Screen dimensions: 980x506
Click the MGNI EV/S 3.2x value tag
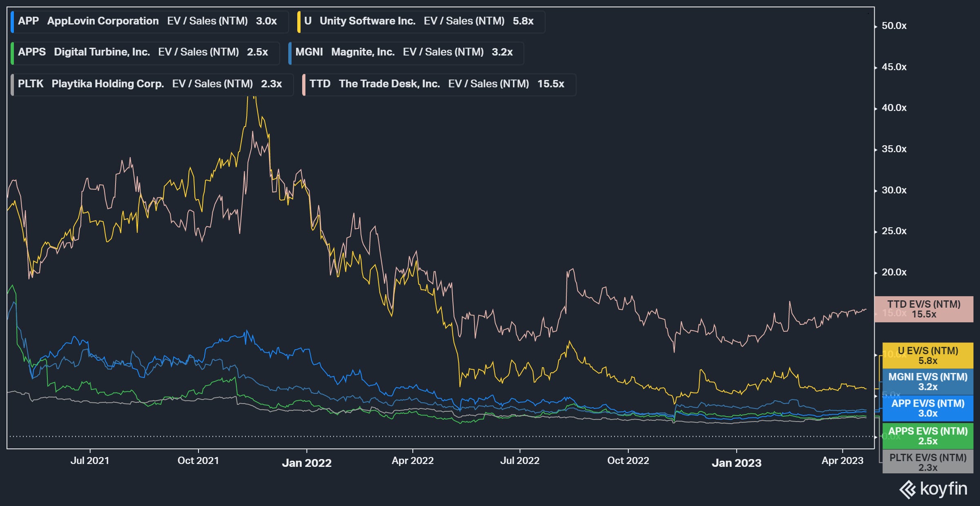point(928,382)
